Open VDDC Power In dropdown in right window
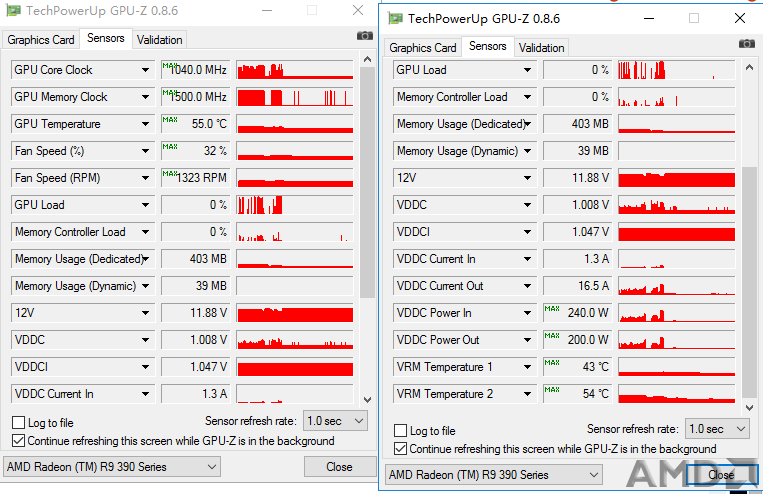763x494 pixels. click(x=527, y=313)
